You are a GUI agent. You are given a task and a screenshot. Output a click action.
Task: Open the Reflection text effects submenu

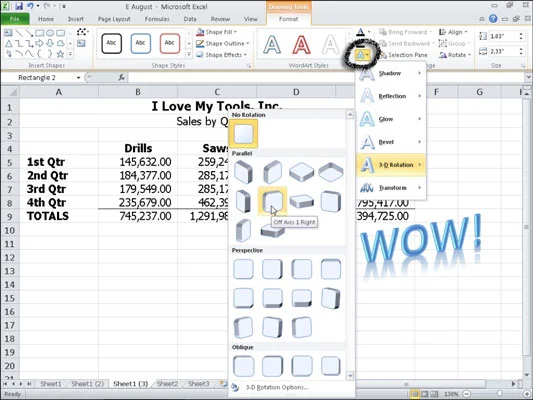(391, 96)
